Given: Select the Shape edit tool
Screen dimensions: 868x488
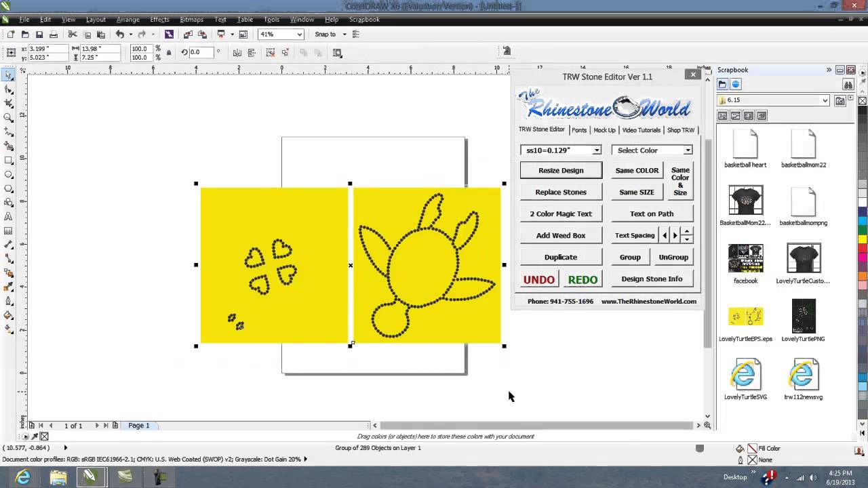Looking at the screenshot, I should [9, 89].
